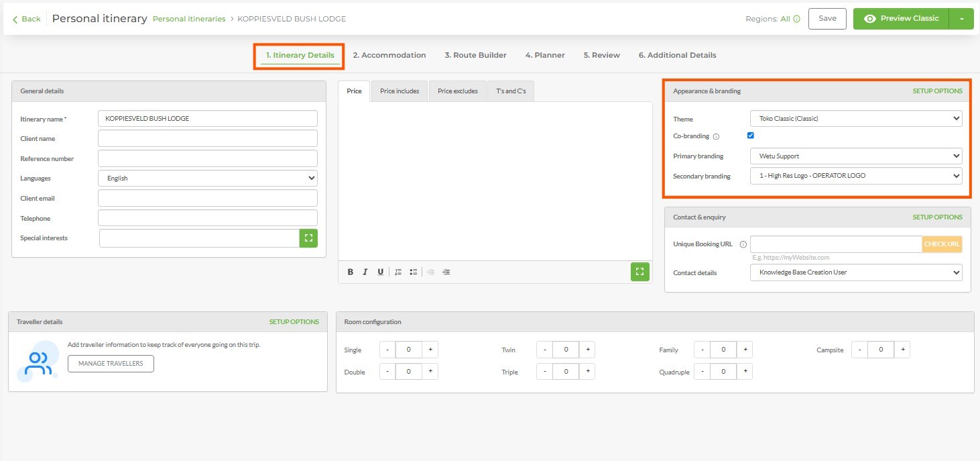Click the Check URL button
The image size is (980, 461).
click(x=942, y=244)
